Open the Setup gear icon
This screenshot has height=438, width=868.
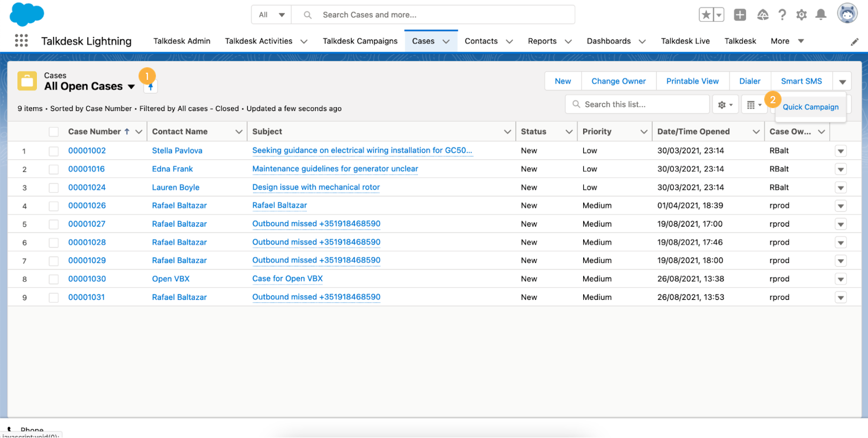801,15
